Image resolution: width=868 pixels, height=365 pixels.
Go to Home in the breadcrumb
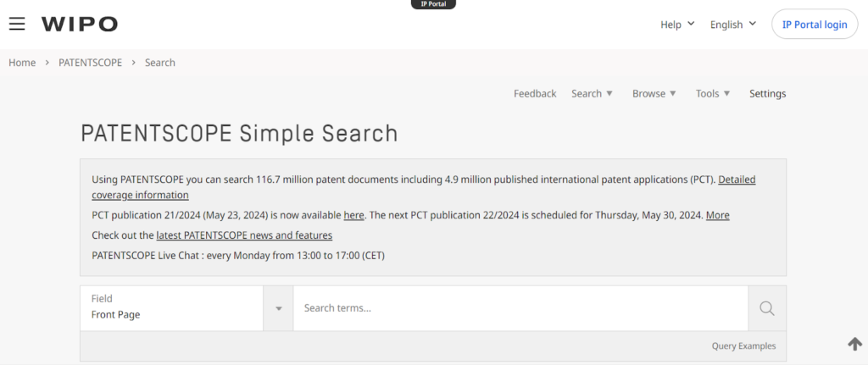click(22, 63)
